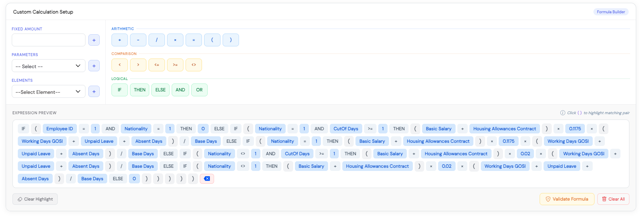Click the Formula Builder badge
The image size is (644, 218).
(x=611, y=12)
